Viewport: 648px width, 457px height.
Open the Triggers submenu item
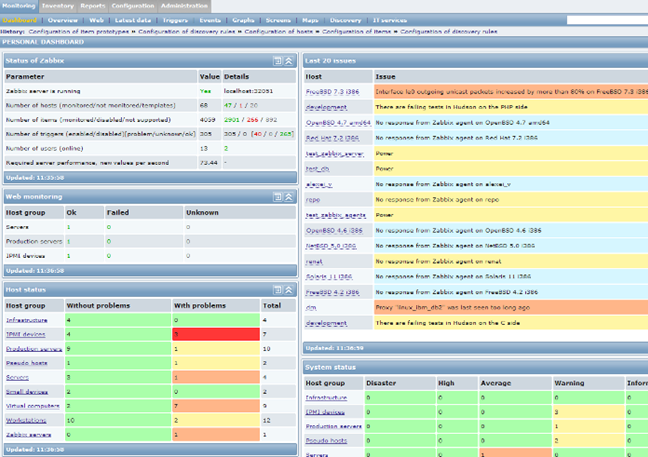175,20
